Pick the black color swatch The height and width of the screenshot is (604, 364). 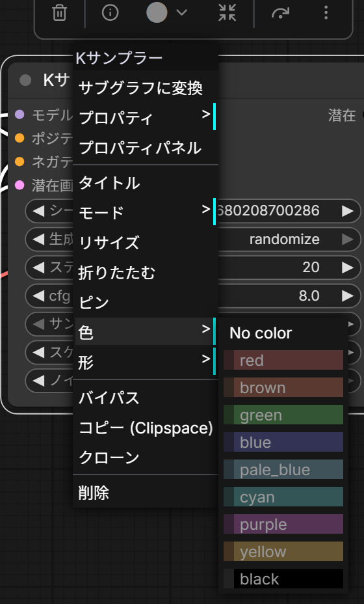(283, 579)
